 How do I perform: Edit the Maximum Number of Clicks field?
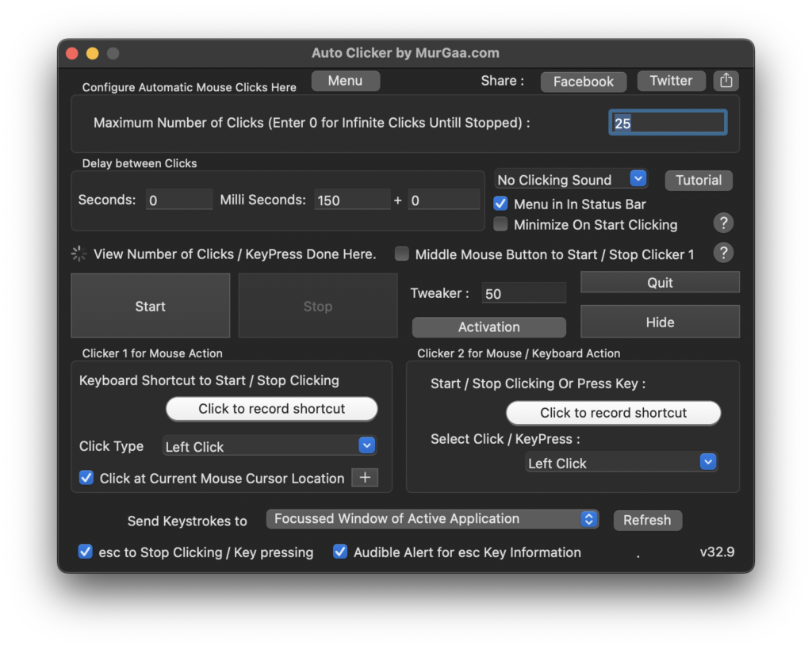coord(667,122)
